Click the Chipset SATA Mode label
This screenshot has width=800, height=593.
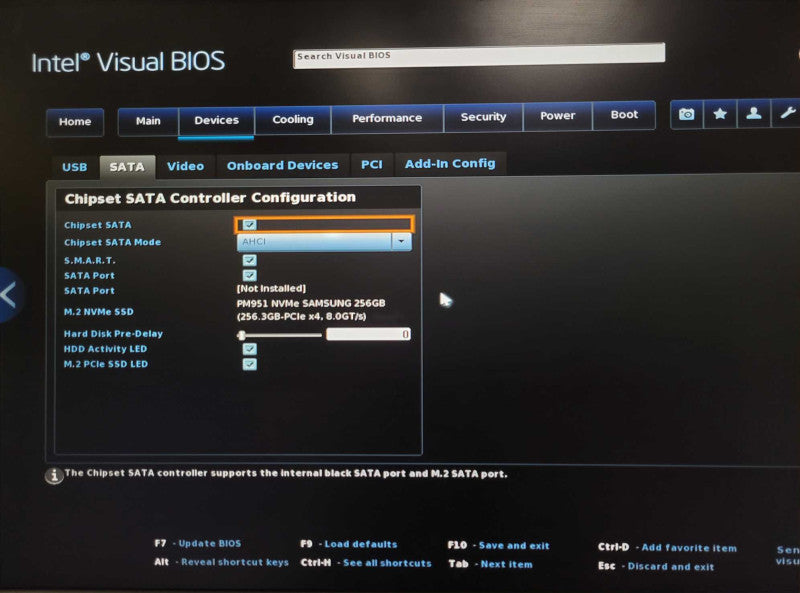112,242
